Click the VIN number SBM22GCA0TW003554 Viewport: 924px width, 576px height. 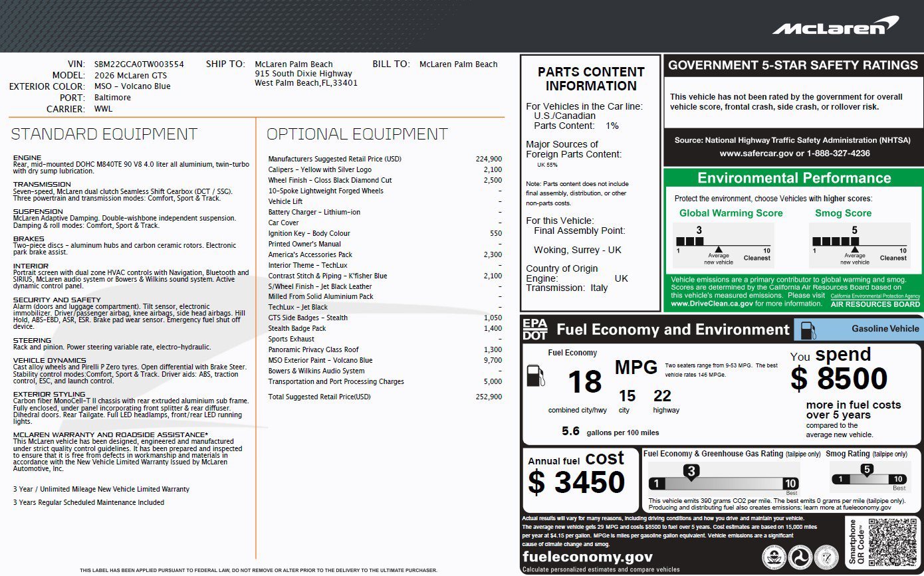coord(139,64)
